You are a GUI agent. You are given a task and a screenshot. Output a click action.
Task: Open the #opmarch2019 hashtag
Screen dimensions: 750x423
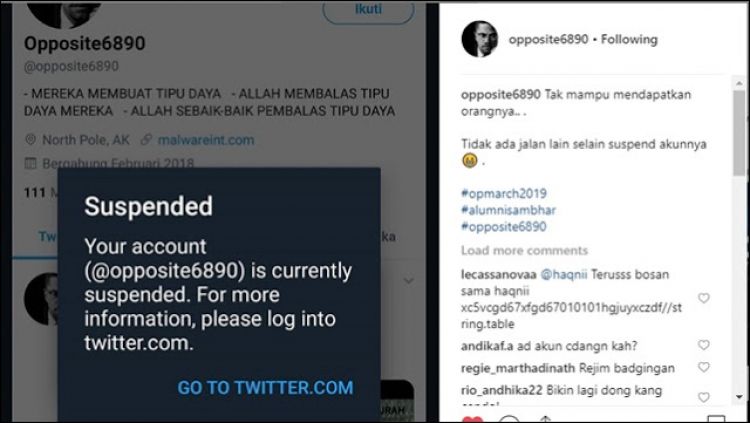[504, 194]
